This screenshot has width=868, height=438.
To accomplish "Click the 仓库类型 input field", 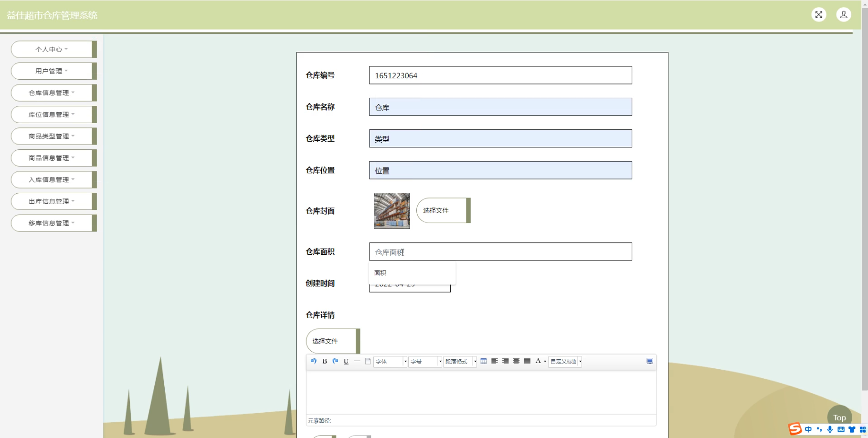I will [500, 138].
